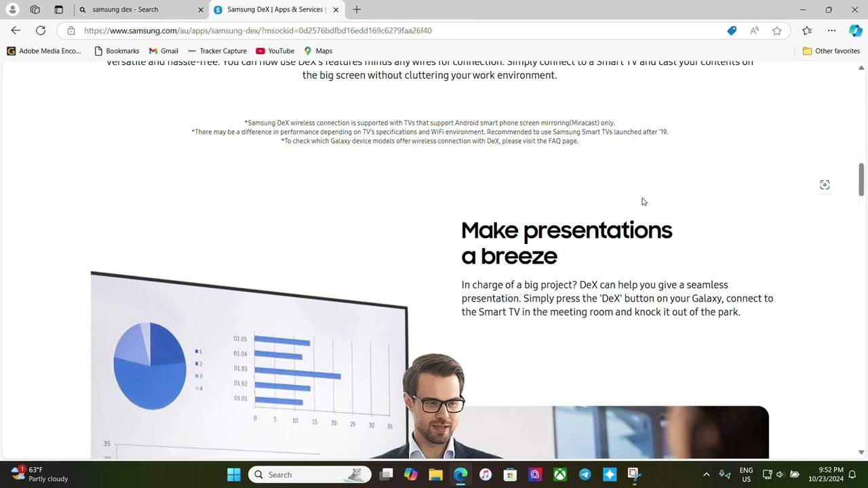Open the Gmail bookmark
The image size is (868, 488).
[x=163, y=51]
